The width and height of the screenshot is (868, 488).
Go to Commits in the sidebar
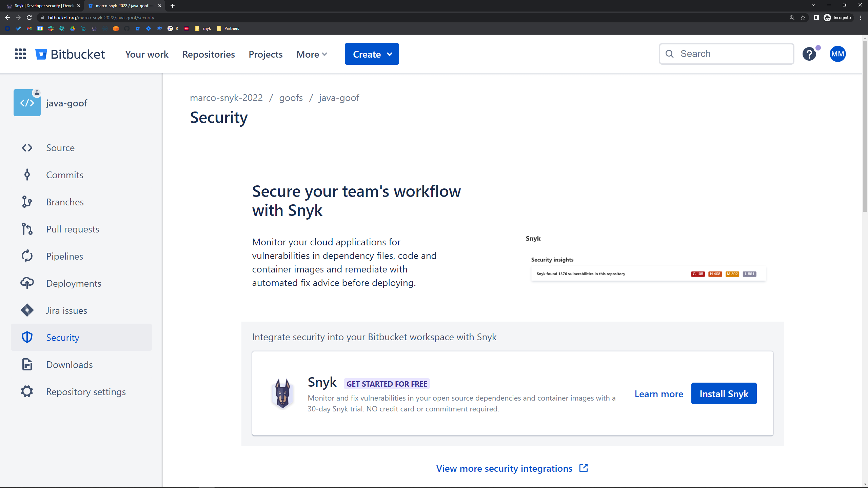click(x=81, y=175)
